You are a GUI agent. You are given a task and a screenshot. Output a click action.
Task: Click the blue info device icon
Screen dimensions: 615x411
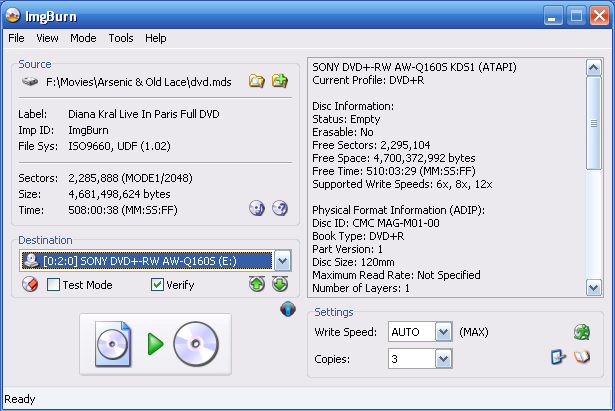(288, 309)
